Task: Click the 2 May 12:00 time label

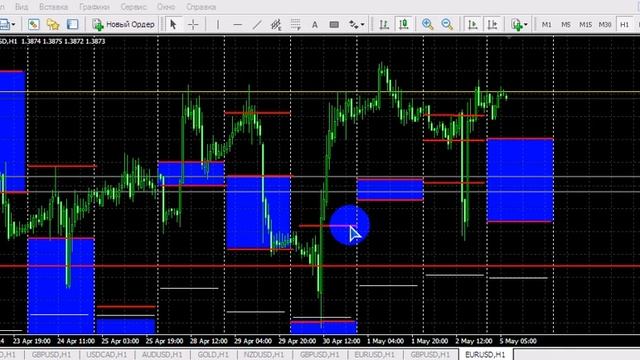Action: click(474, 341)
